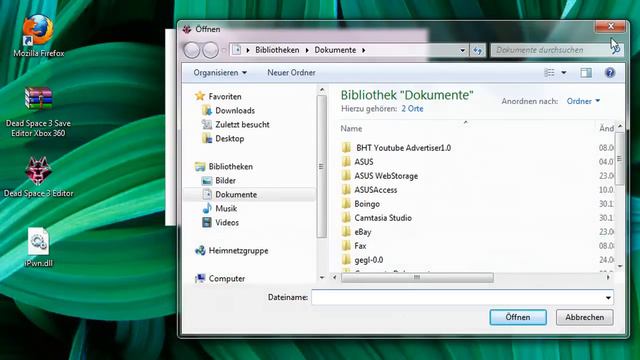Viewport: 640px width, 360px height.
Task: Click the file list vertical scrollbar thumb
Action: [620, 158]
